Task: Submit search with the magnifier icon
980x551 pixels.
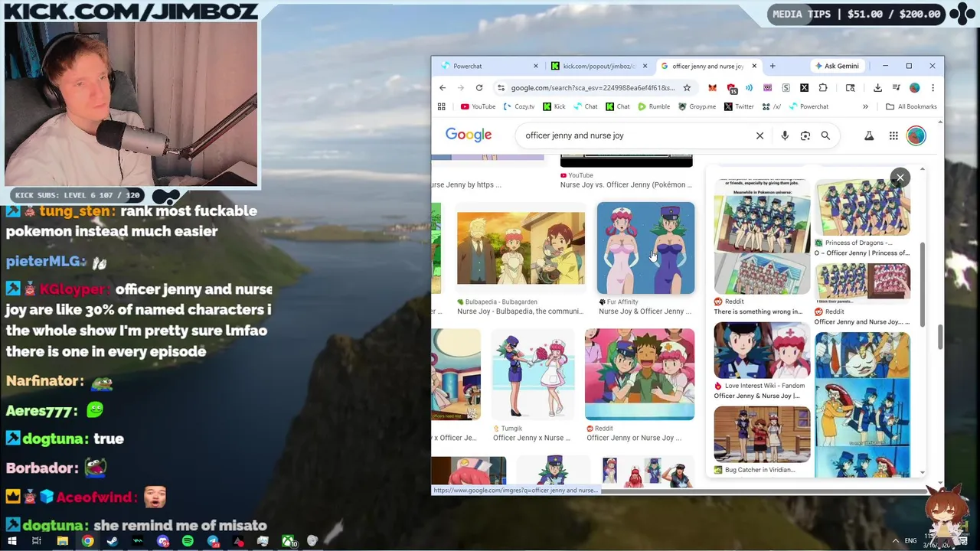Action: coord(825,135)
